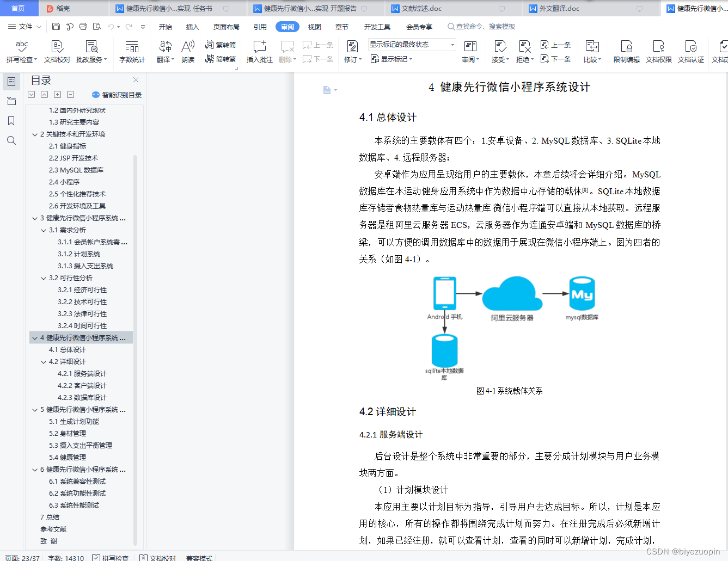Switch to the 视图 ribbon tab

click(x=315, y=27)
